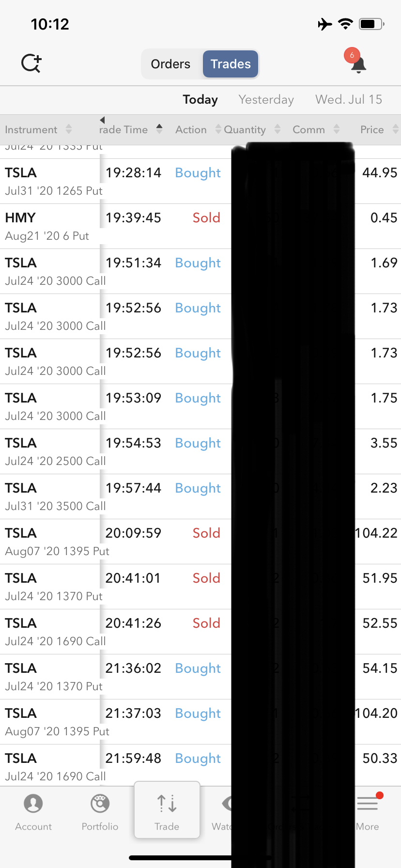
Task: Show Yesterday's trades
Action: coord(266,99)
